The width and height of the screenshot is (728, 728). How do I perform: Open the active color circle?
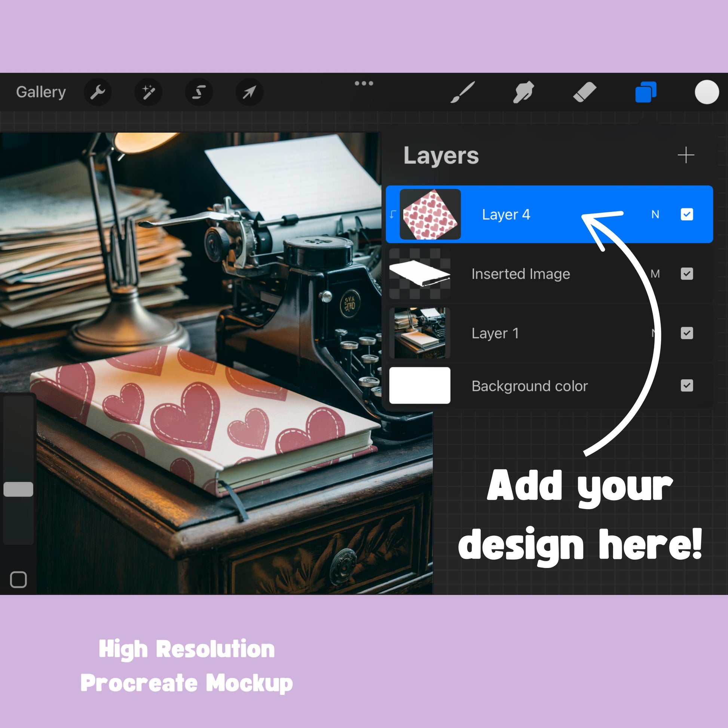(707, 92)
